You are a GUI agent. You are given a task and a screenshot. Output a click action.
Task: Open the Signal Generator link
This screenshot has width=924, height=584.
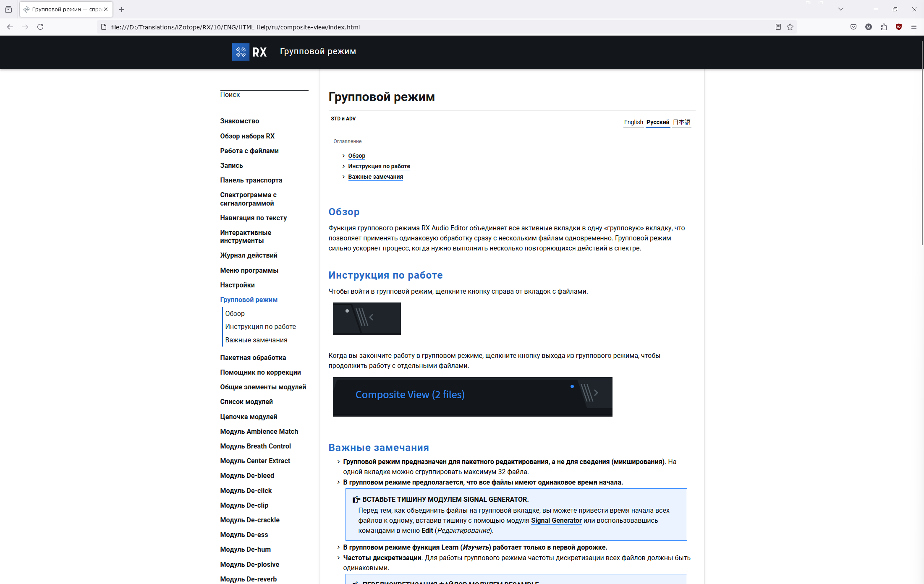pos(556,520)
